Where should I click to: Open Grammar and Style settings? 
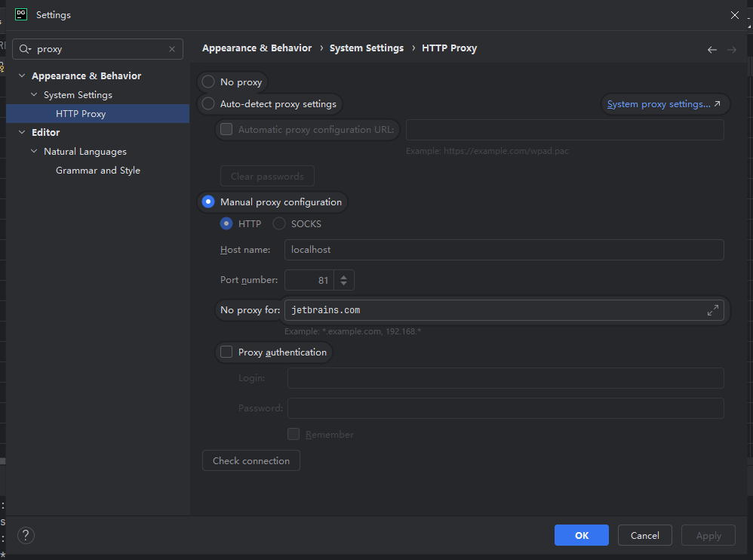click(x=98, y=171)
